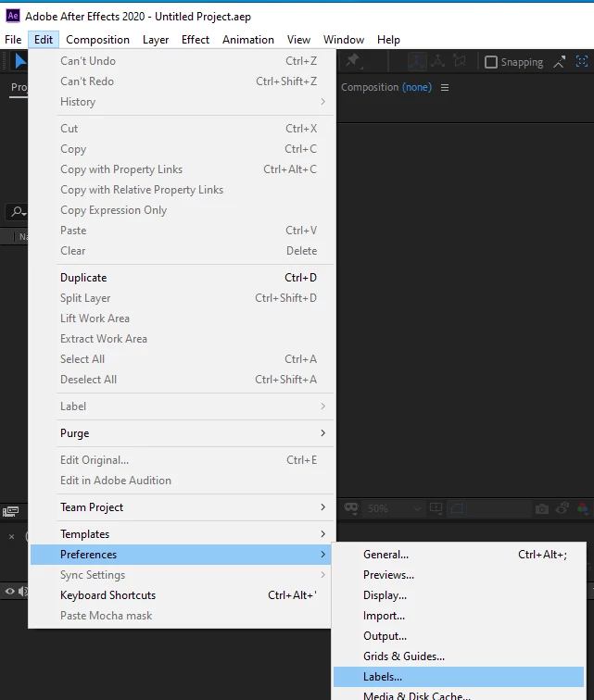
Task: Toggle the video eye column in timeline
Action: (10, 592)
